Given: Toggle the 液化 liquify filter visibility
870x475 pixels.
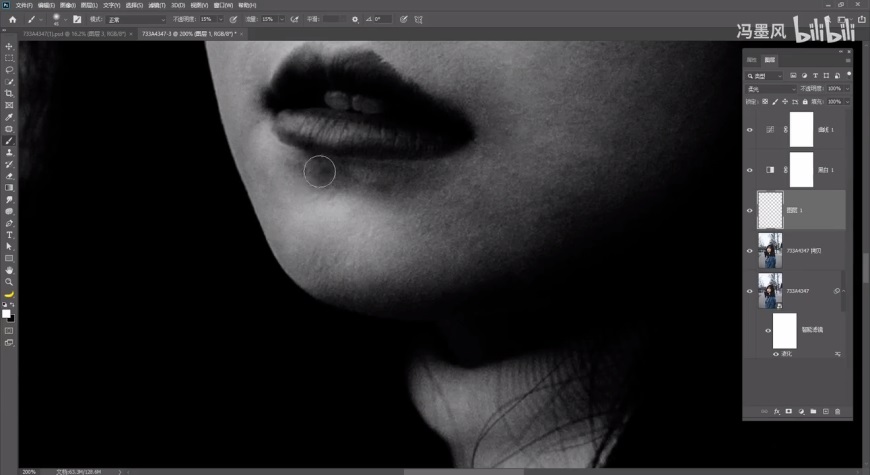Looking at the screenshot, I should [x=776, y=354].
